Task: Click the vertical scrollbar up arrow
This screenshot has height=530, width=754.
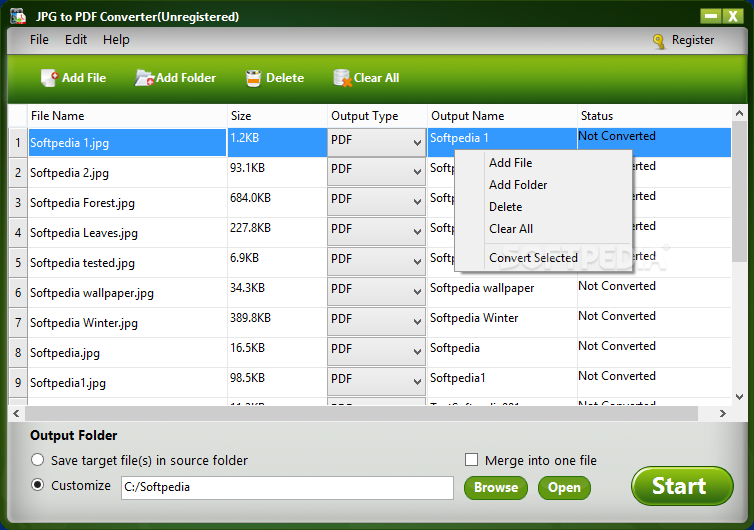Action: 739,114
